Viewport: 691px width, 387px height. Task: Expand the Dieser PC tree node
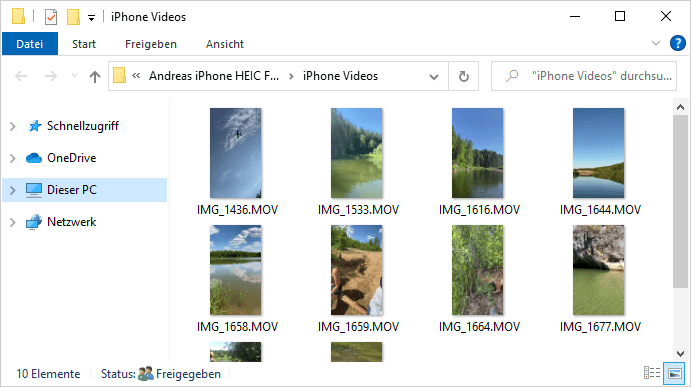pyautogui.click(x=12, y=190)
